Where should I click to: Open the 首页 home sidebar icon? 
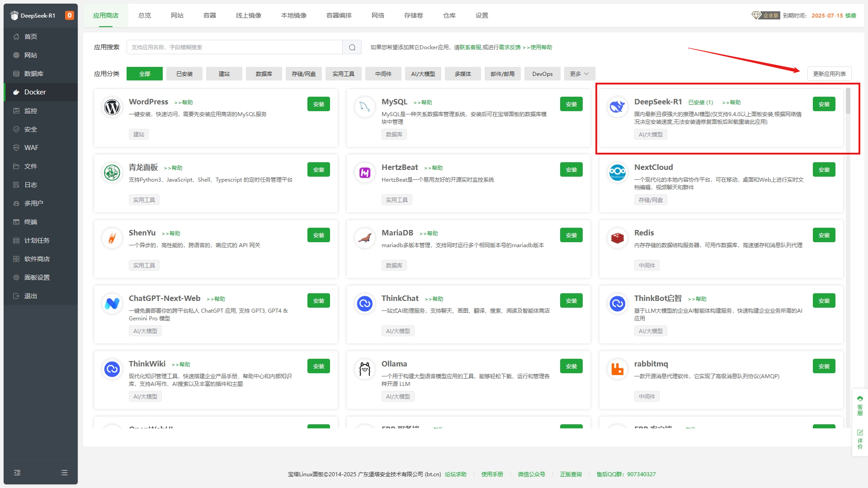click(16, 37)
